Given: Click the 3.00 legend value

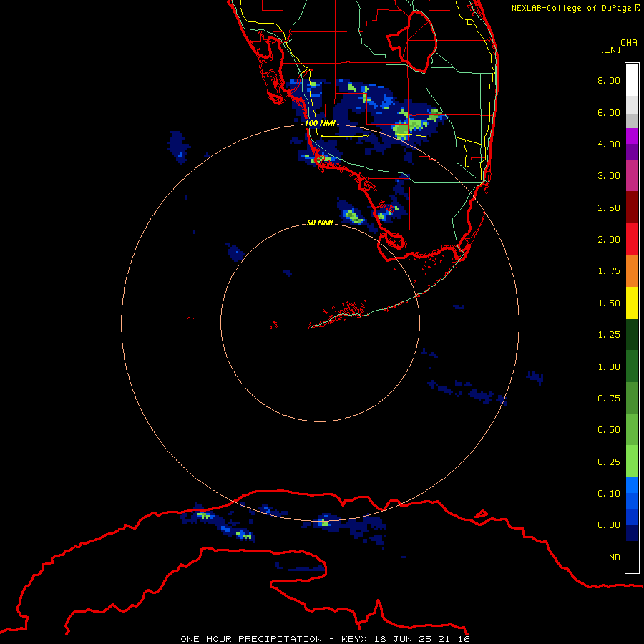Looking at the screenshot, I should point(609,176).
